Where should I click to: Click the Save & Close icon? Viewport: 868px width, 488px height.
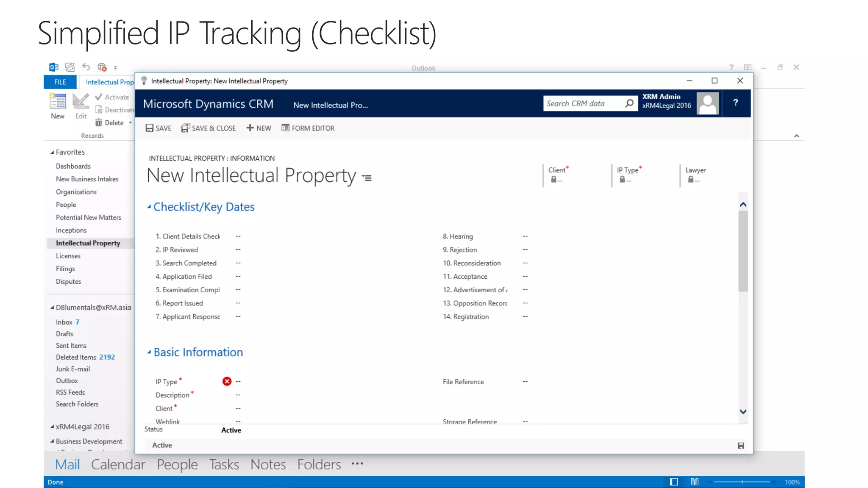(x=185, y=128)
